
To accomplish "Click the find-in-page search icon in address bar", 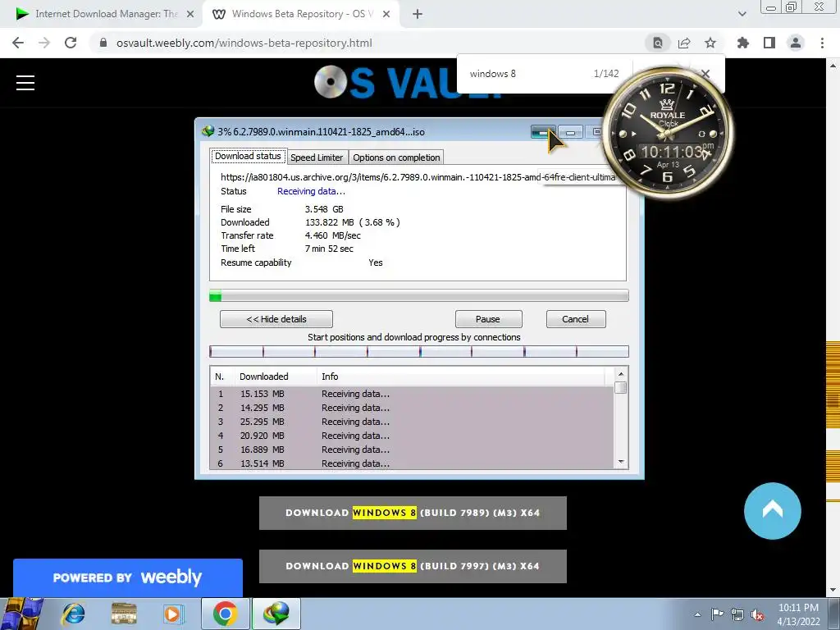I will [657, 43].
